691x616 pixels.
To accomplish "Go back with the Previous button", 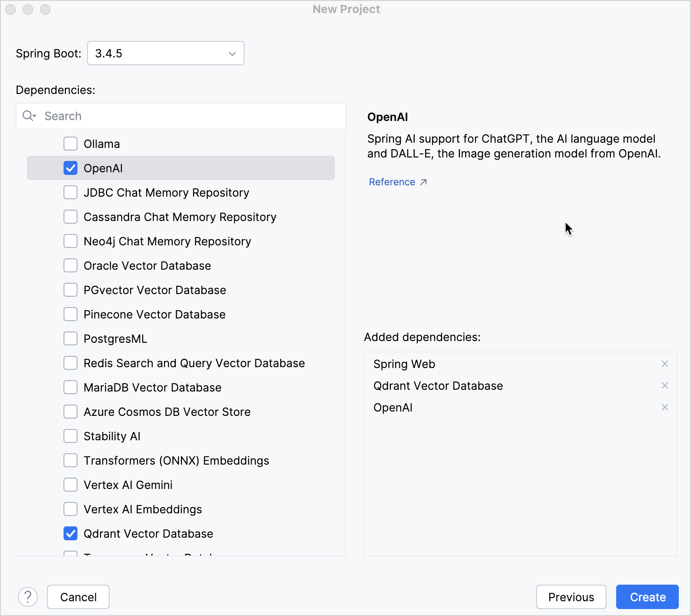I will click(571, 597).
